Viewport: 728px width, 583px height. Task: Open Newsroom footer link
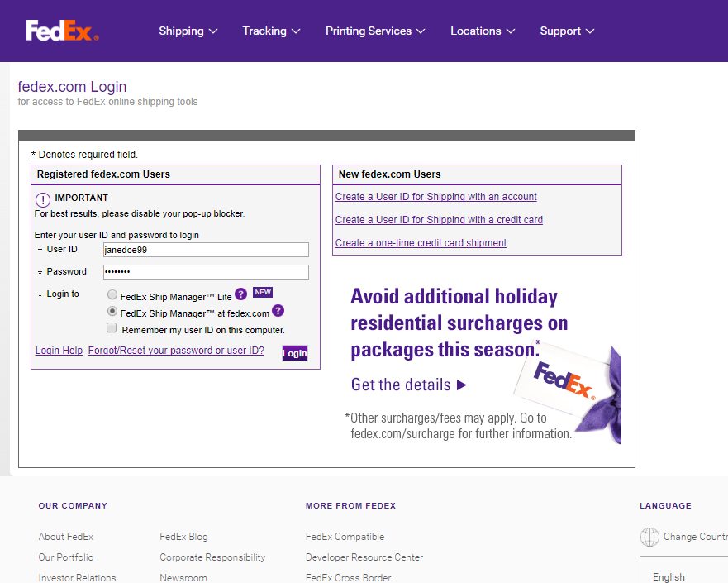tap(183, 577)
